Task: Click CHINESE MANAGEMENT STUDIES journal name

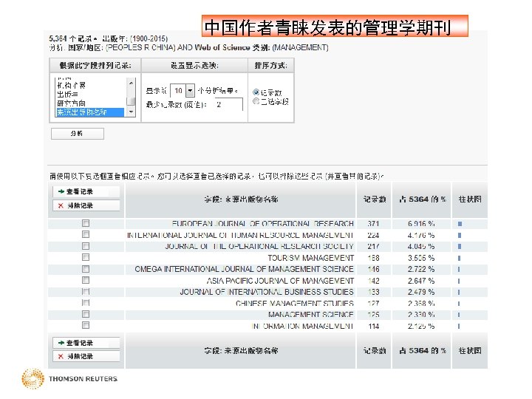Action: coord(295,304)
